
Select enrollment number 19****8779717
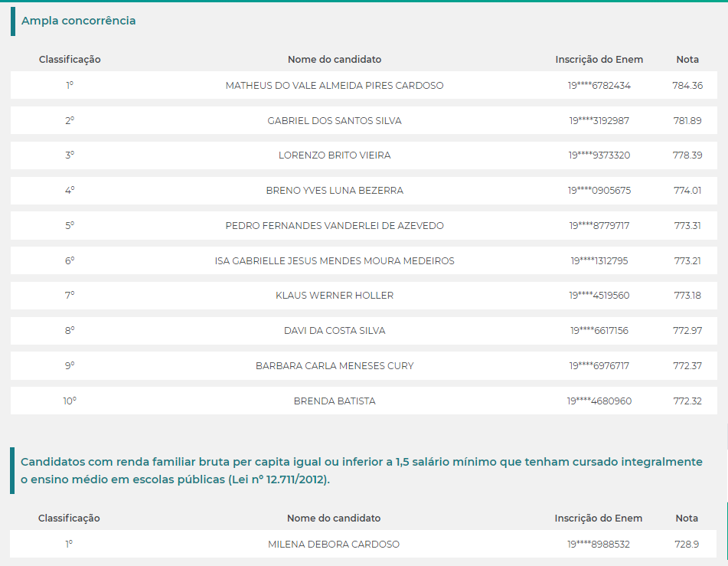tap(599, 226)
